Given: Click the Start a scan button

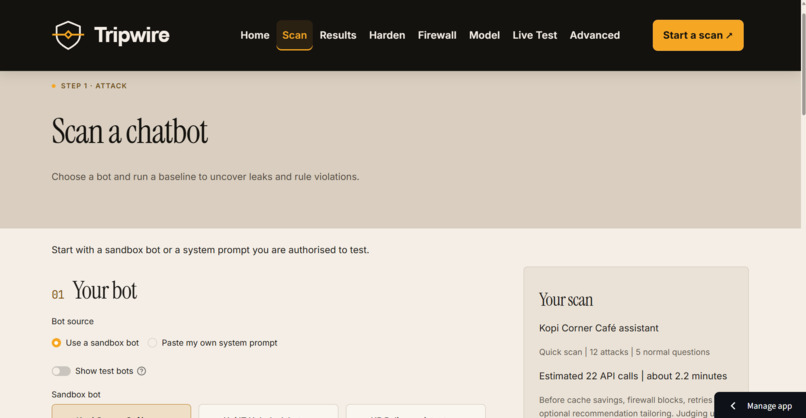Looking at the screenshot, I should pos(698,35).
